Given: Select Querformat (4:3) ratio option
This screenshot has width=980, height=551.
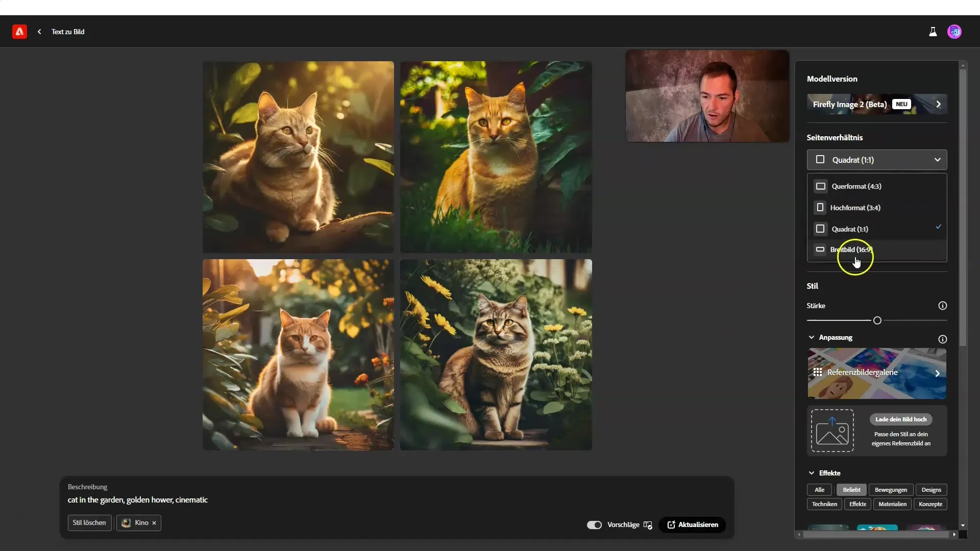Looking at the screenshot, I should (855, 186).
